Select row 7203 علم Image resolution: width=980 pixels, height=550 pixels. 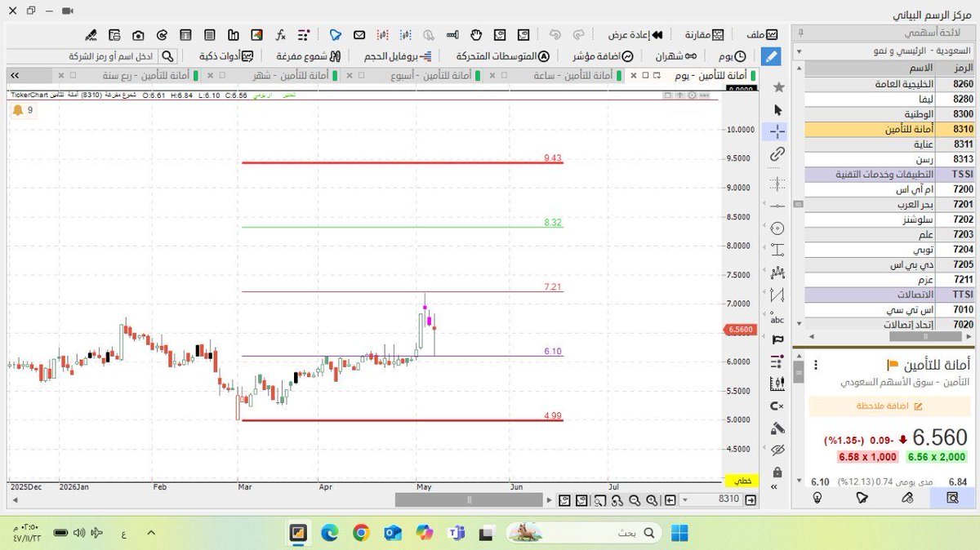(890, 234)
